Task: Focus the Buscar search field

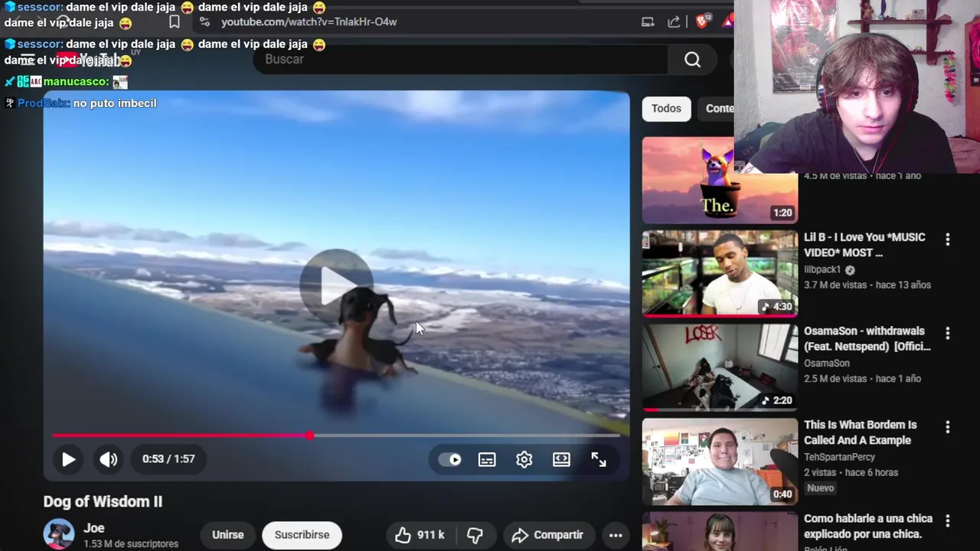Action: pyautogui.click(x=459, y=60)
